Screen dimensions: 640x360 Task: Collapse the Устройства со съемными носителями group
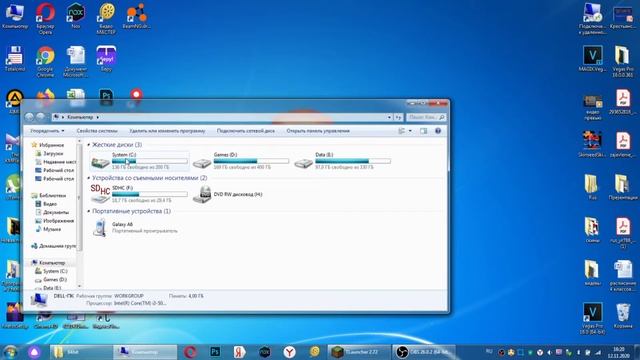89,178
